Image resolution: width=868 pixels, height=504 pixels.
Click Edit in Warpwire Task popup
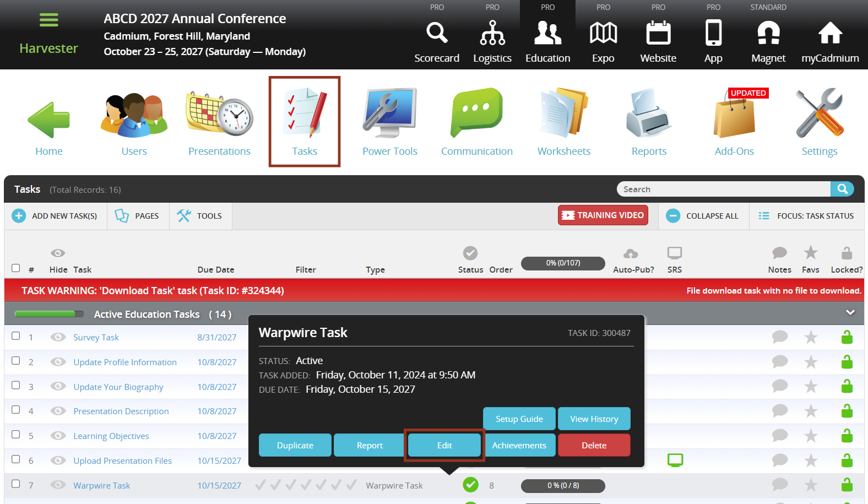pyautogui.click(x=444, y=445)
